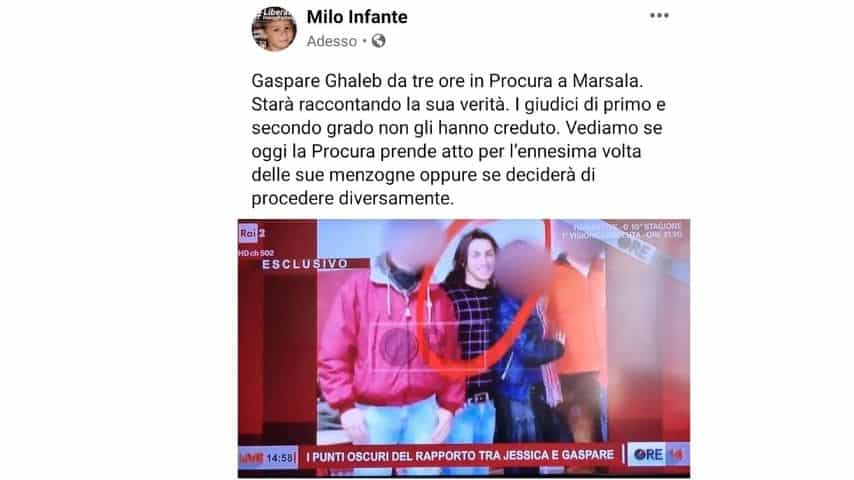The height and width of the screenshot is (480, 854).
Task: Click the 'HD ch 502' channel text
Action: 256,253
